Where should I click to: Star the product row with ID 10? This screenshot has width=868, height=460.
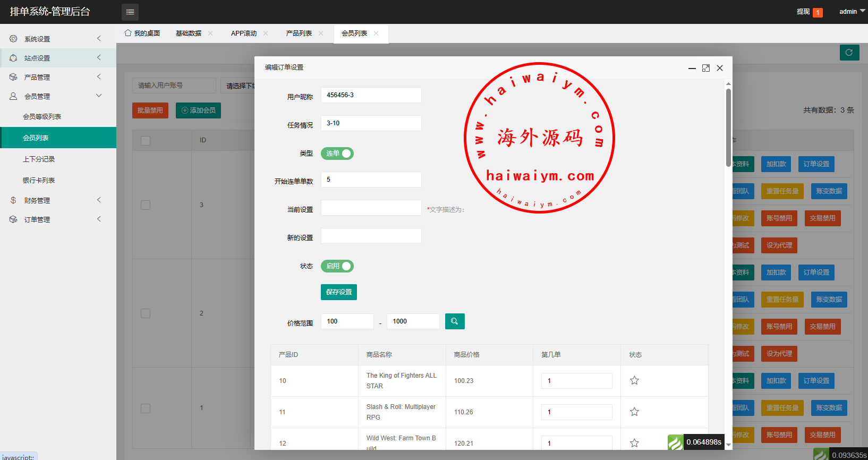[x=634, y=380]
